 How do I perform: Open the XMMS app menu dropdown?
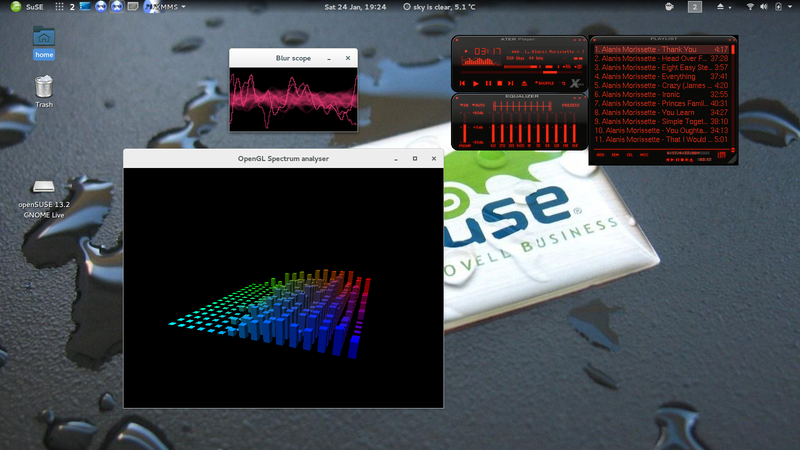pos(165,7)
